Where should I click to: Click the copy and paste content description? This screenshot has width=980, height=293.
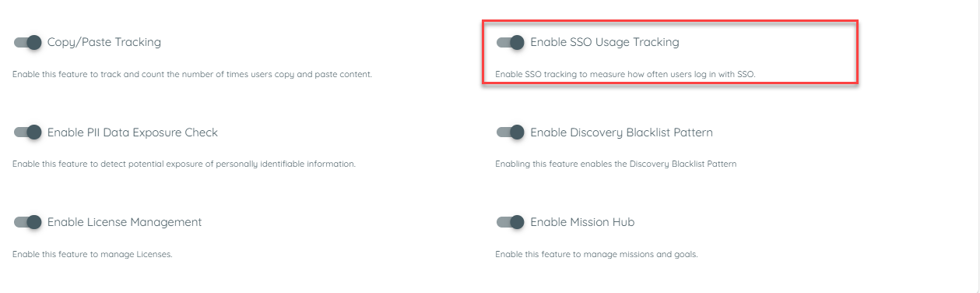pos(192,75)
